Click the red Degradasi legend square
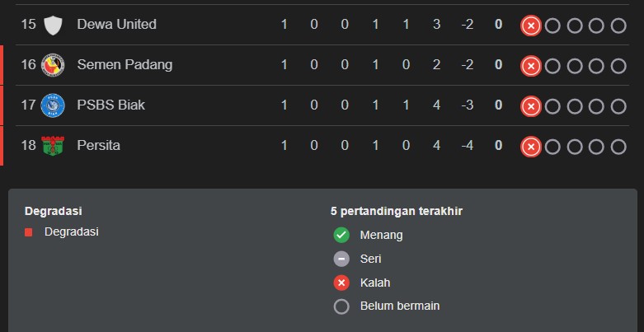The image size is (644, 332). tap(29, 232)
